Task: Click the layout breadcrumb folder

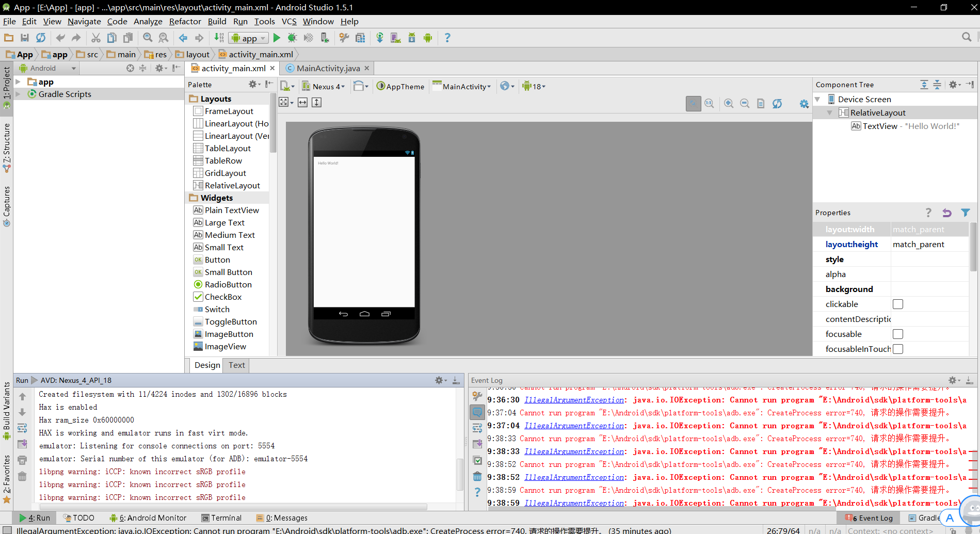Action: pyautogui.click(x=192, y=54)
